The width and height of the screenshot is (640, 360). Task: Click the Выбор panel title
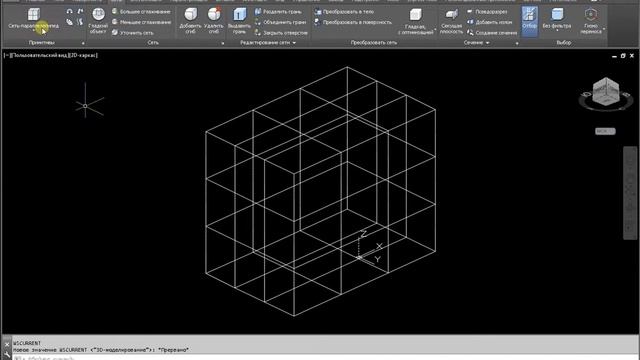pos(564,42)
